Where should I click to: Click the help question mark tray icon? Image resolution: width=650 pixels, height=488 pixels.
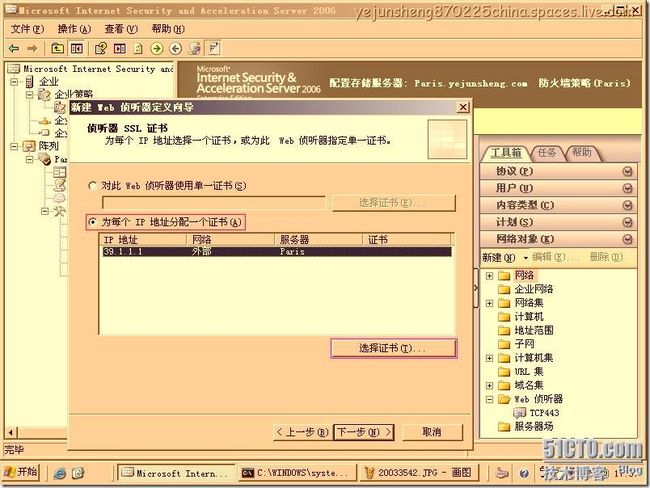pos(524,473)
